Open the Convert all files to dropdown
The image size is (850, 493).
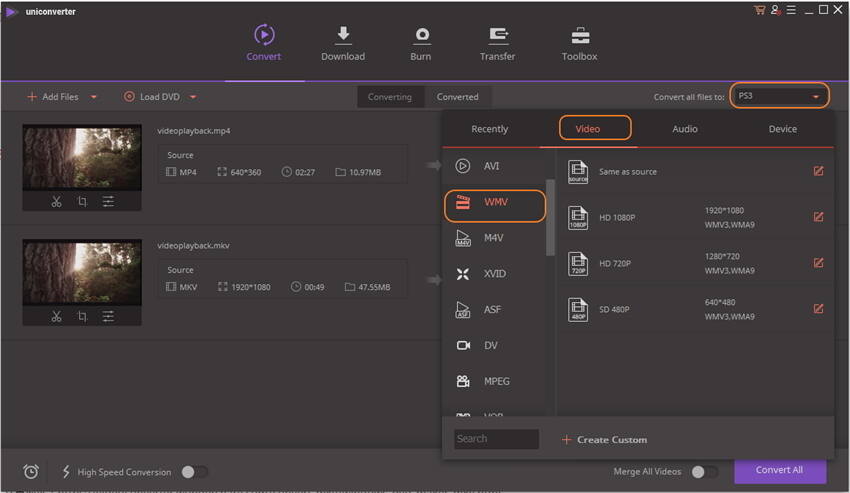tap(779, 96)
